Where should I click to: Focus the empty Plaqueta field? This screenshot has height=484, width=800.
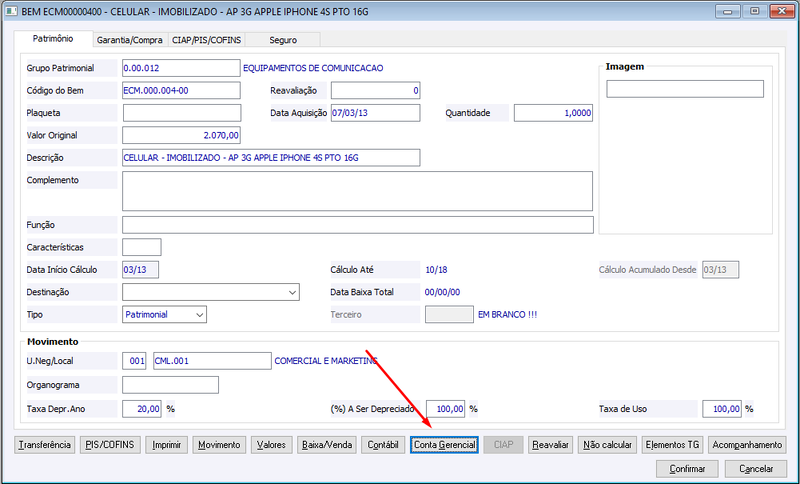[x=182, y=113]
